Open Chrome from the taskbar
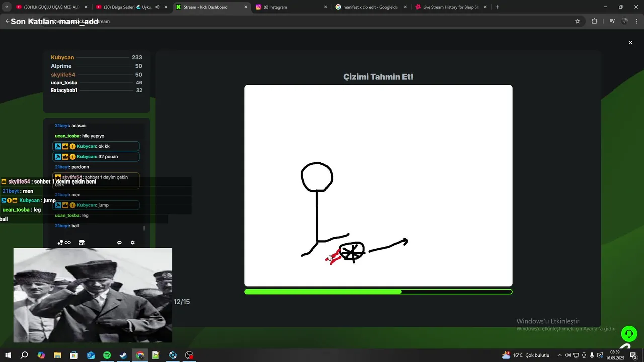Viewport: 644px width, 362px height. pos(140,355)
